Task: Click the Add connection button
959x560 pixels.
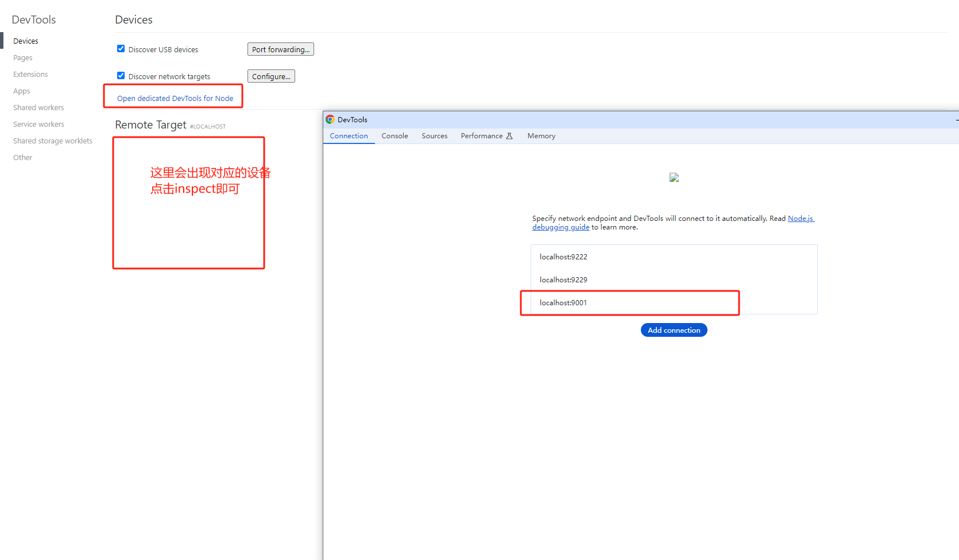Action: [x=674, y=330]
